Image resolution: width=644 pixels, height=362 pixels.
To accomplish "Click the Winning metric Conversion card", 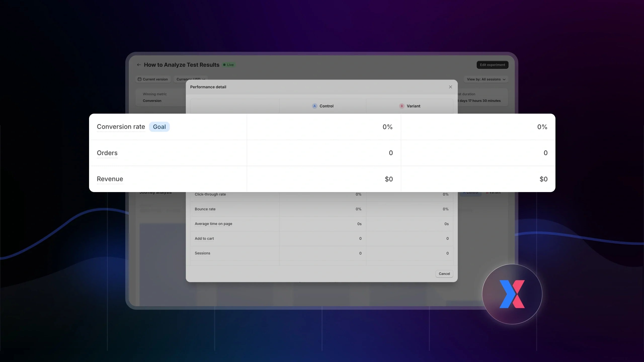I will [161, 97].
